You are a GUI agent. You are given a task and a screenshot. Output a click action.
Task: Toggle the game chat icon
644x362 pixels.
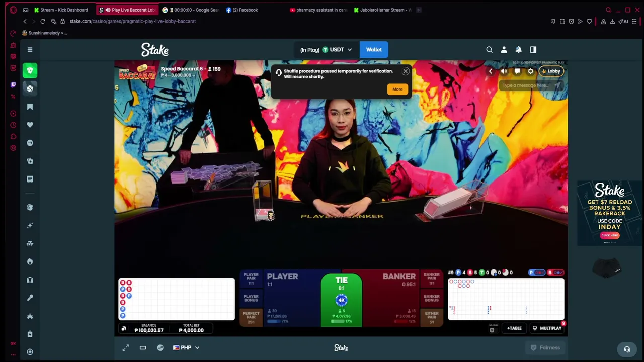517,71
